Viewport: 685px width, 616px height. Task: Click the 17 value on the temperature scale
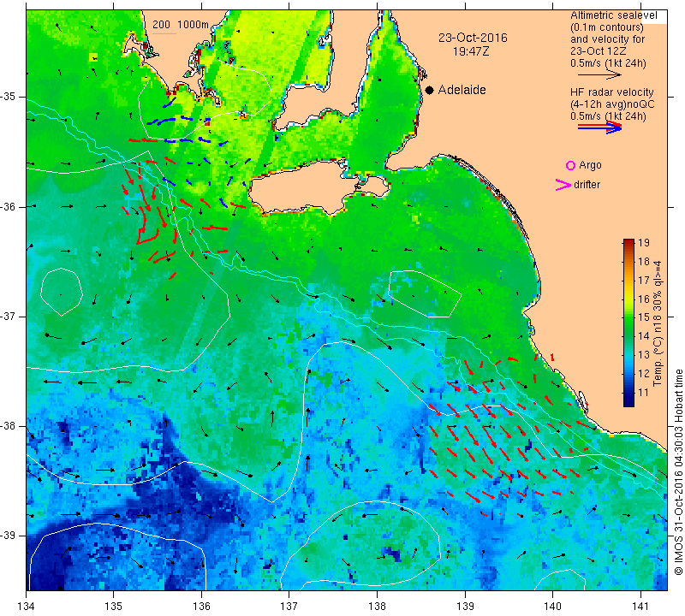point(644,281)
